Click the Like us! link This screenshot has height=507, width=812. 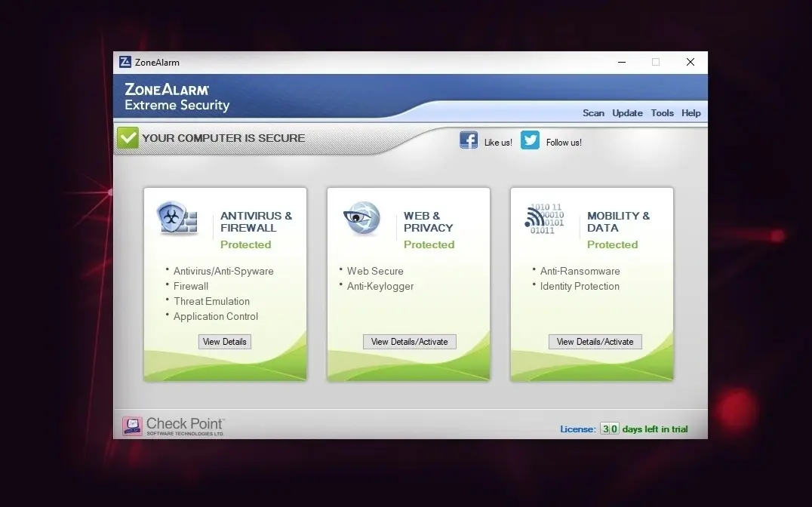click(498, 143)
